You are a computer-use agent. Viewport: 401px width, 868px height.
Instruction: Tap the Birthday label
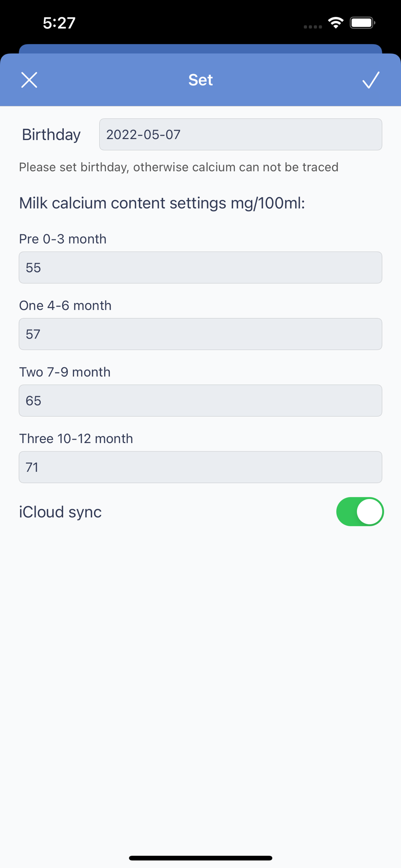pos(51,135)
